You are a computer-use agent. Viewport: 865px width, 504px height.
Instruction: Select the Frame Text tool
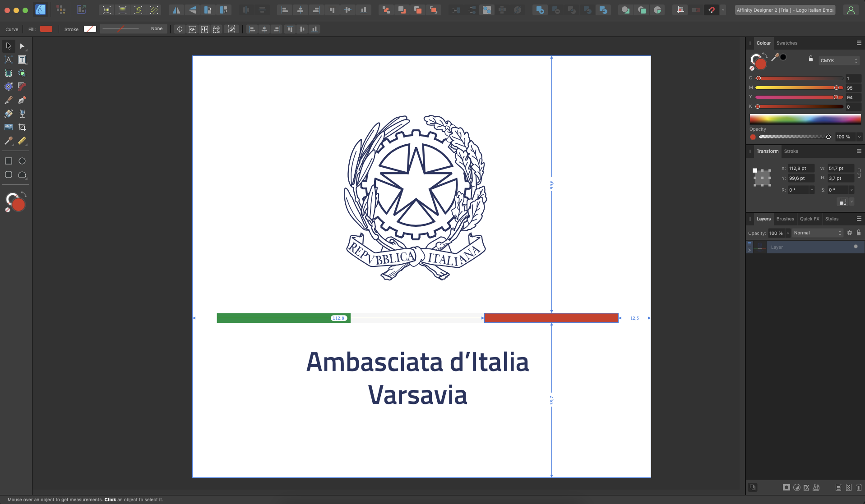tap(22, 60)
